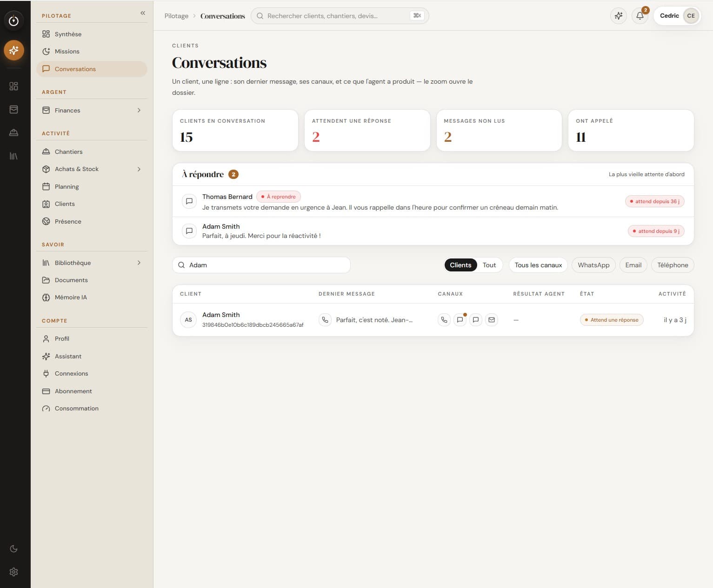
Task: Open the helmet icon in the left rail
Action: 14,133
